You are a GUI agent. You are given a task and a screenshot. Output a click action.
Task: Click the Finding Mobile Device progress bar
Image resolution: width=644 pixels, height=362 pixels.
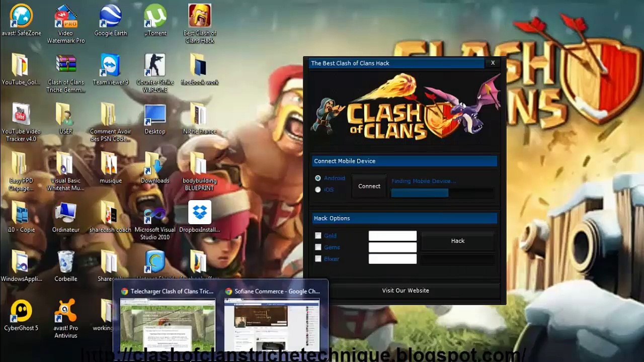(442, 193)
